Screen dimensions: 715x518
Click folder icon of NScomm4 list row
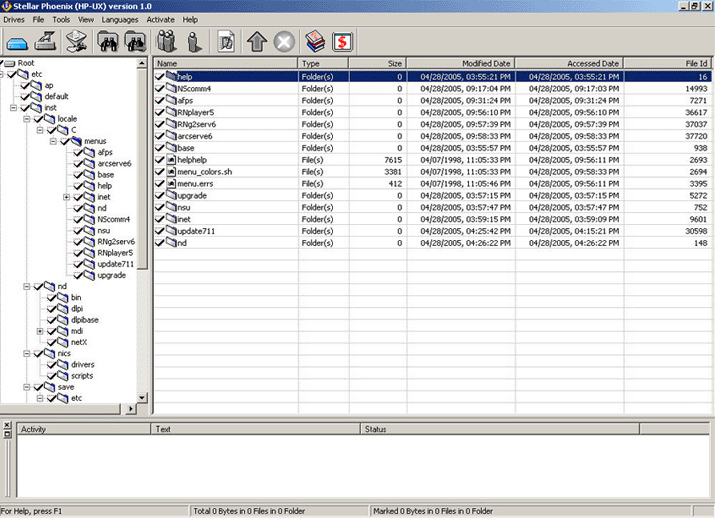pyautogui.click(x=171, y=88)
